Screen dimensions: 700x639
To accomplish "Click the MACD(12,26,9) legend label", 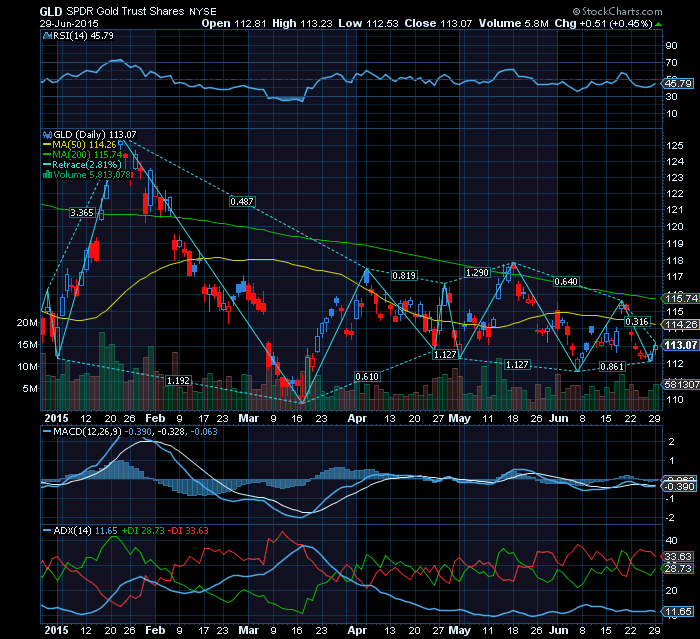I will point(87,432).
